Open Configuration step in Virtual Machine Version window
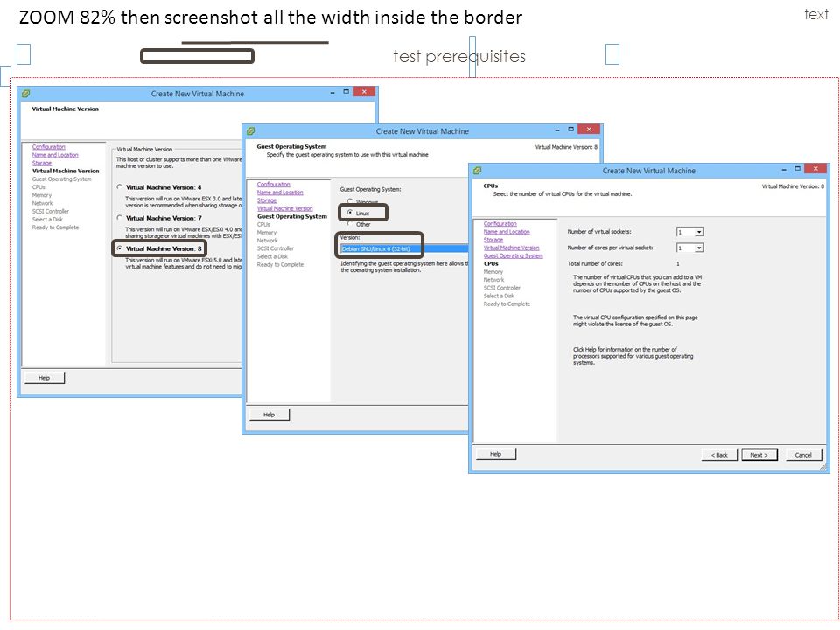This screenshot has width=840, height=630. [x=48, y=146]
